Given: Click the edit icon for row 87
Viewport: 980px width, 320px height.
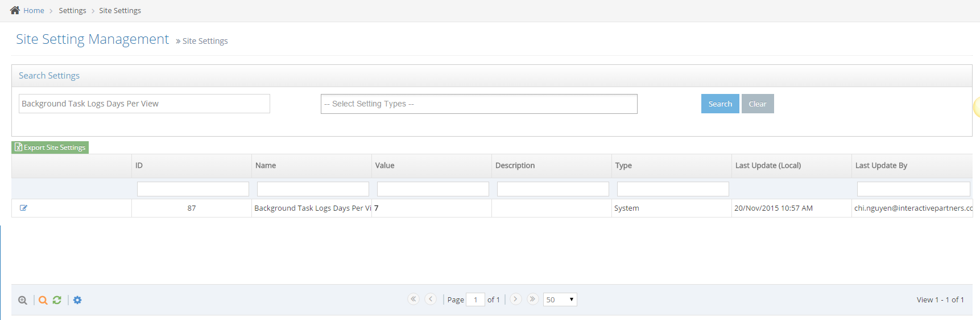Looking at the screenshot, I should [23, 208].
